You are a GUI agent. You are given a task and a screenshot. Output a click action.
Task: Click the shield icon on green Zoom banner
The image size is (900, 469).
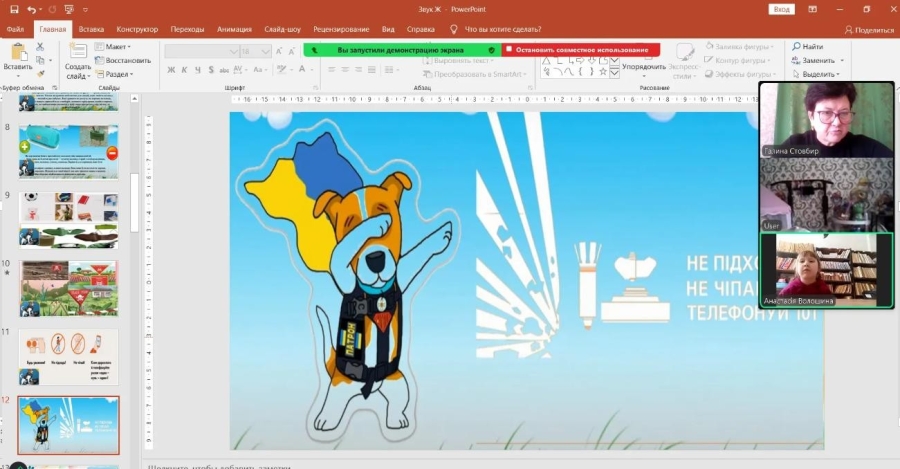(x=491, y=50)
